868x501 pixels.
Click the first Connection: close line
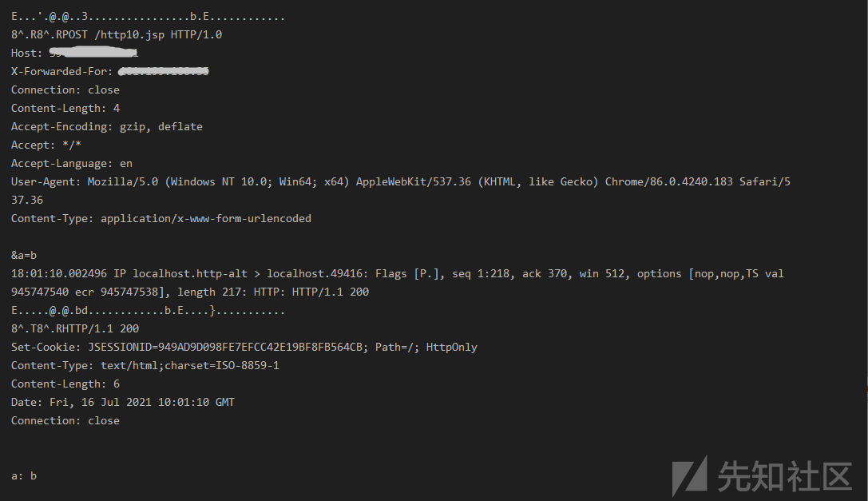pos(65,89)
